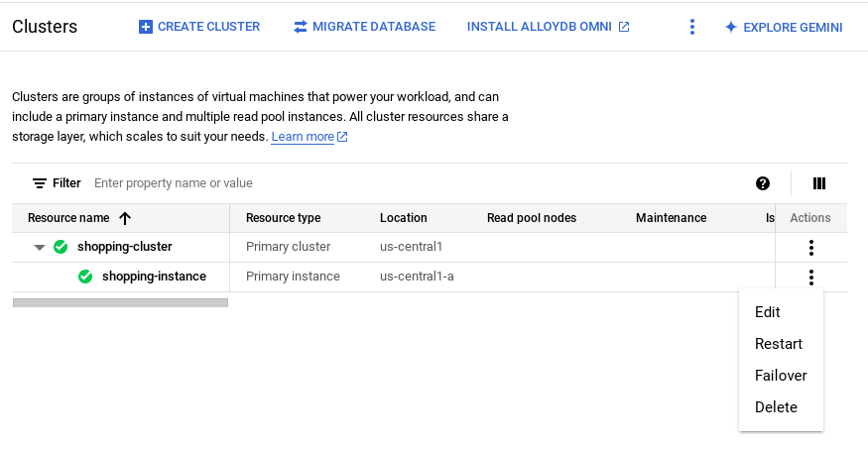Screen dimensions: 868x450
Task: Open the header more options menu
Action: [x=692, y=27]
